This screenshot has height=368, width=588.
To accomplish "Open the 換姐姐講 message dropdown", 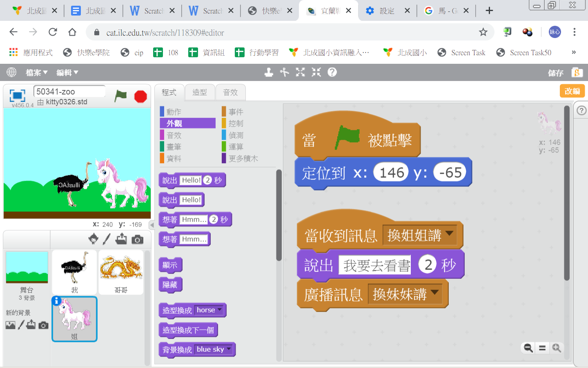I will (420, 235).
